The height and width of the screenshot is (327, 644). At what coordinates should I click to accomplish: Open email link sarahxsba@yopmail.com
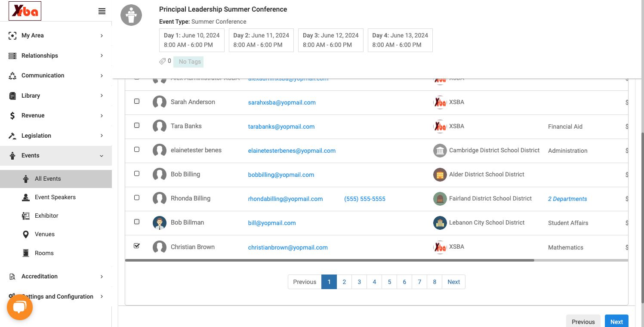click(x=282, y=102)
